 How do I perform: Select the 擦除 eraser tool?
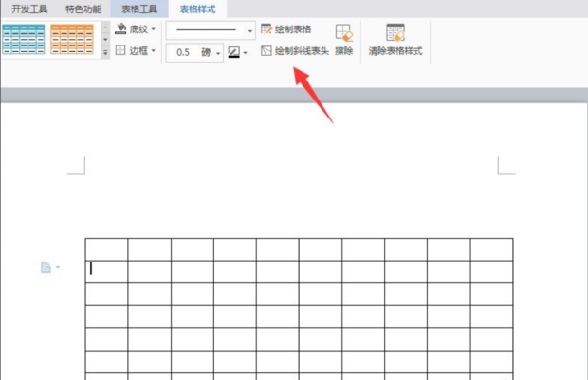point(344,40)
